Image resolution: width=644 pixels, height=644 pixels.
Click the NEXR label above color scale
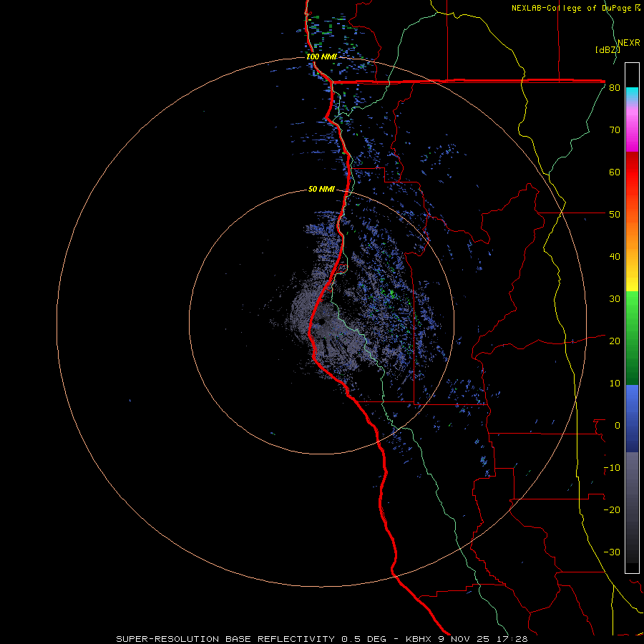coord(629,43)
